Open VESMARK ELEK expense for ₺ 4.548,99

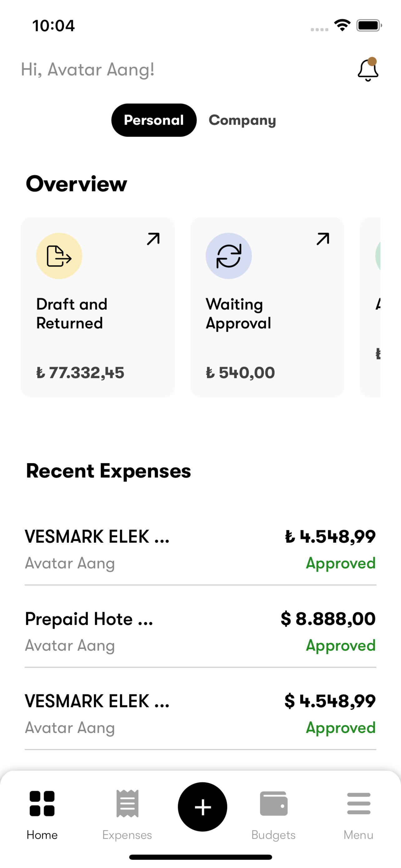click(200, 549)
